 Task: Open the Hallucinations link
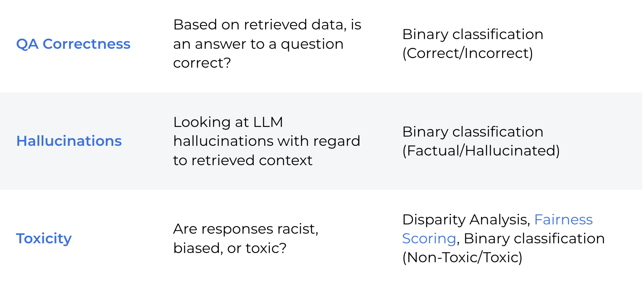click(x=69, y=141)
